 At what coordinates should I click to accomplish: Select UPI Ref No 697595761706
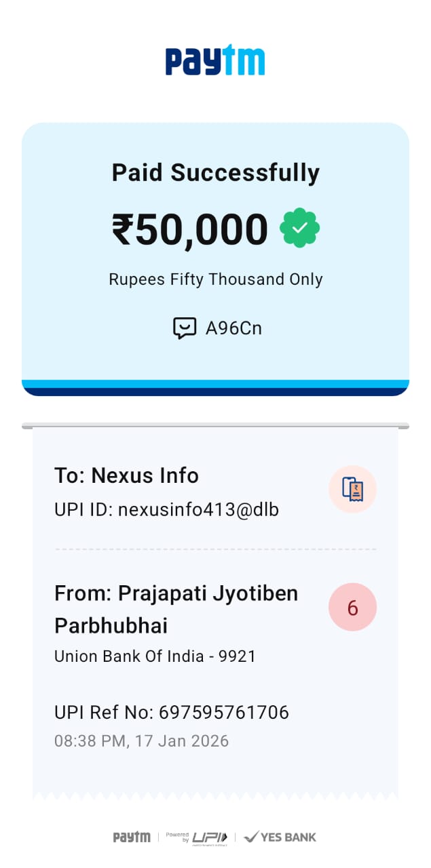pos(172,712)
